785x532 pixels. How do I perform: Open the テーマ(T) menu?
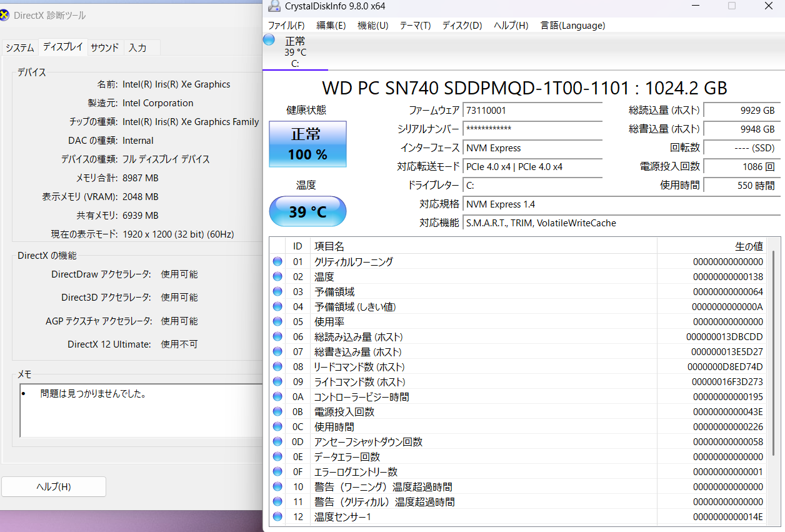415,26
